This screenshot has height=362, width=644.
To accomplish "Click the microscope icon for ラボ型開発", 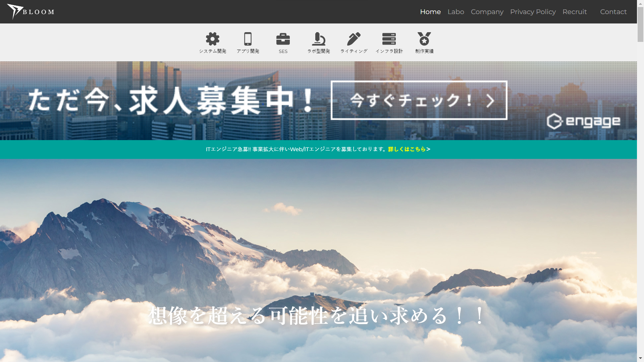I will click(x=318, y=39).
